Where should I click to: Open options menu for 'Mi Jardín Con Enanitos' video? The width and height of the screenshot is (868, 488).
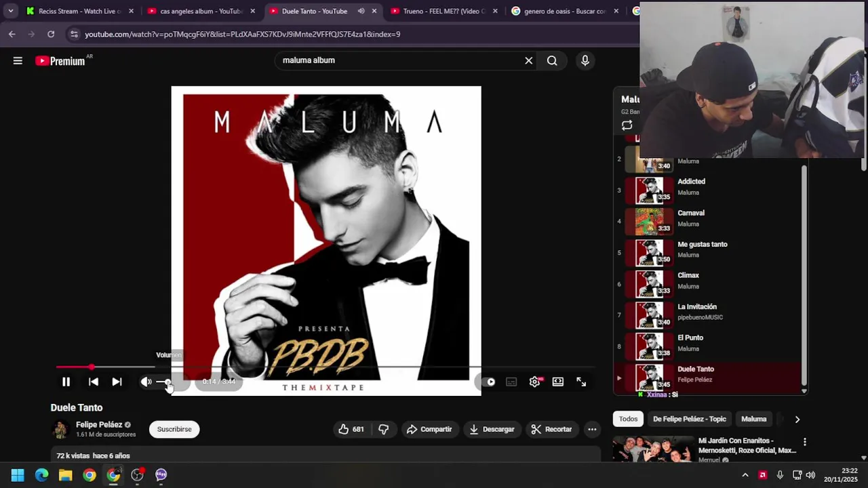pos(805,442)
